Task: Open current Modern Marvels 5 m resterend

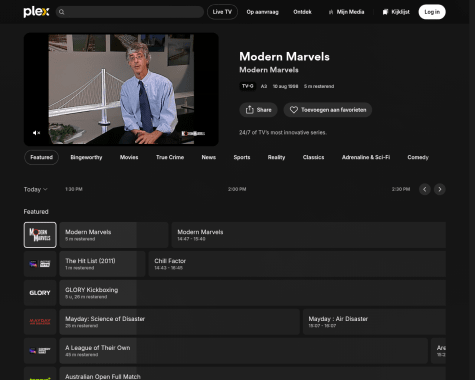Action: [114, 235]
